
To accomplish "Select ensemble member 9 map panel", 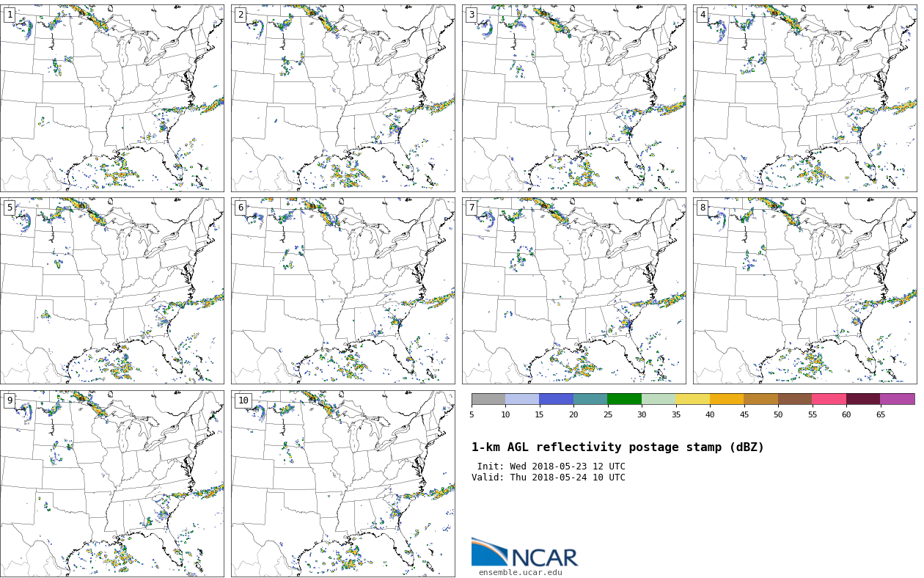I will pos(112,483).
